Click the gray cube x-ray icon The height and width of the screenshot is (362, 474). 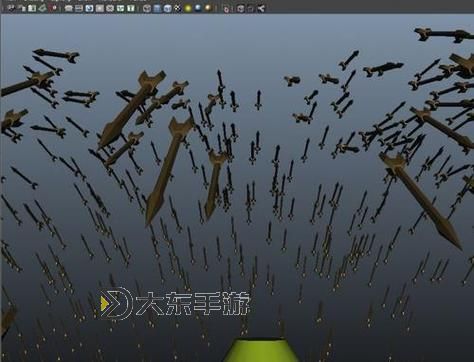240,8
